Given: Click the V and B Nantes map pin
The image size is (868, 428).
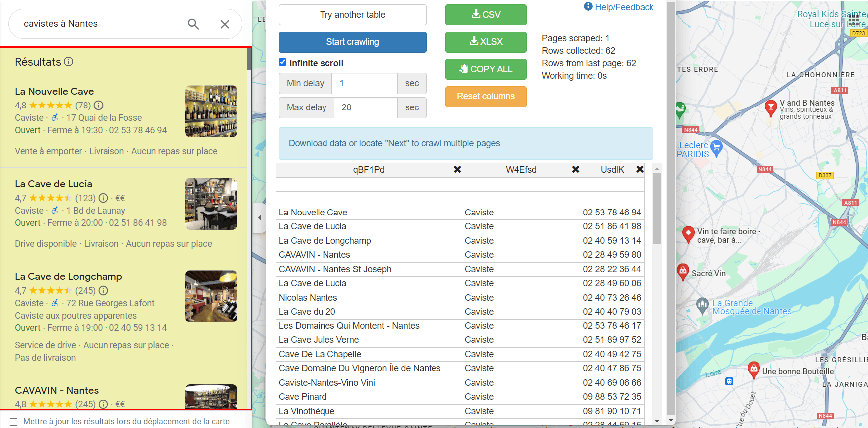Looking at the screenshot, I should click(x=770, y=107).
